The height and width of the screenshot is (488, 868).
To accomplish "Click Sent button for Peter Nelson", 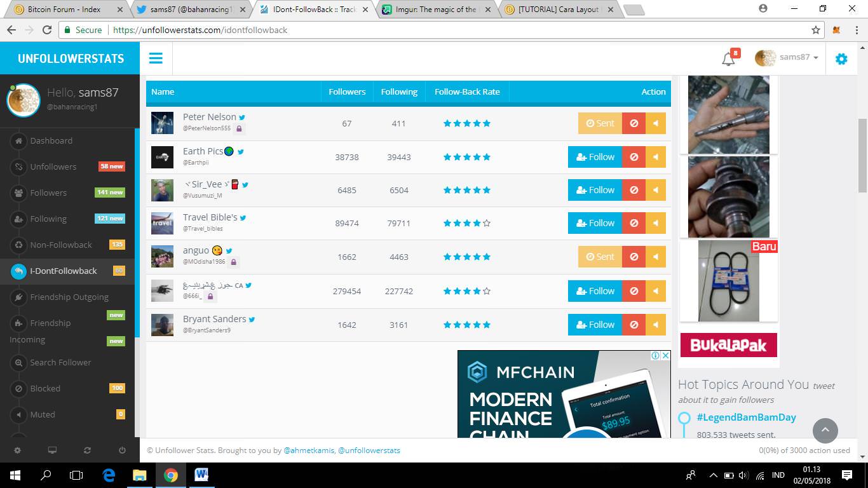I will tap(600, 123).
